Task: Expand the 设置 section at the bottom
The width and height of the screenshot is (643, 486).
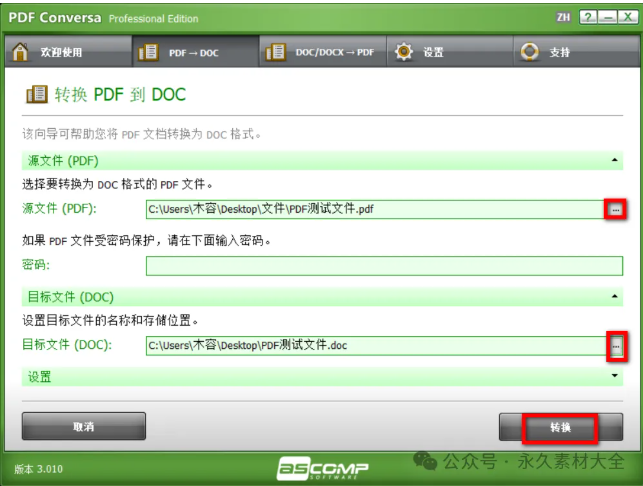Action: click(615, 376)
